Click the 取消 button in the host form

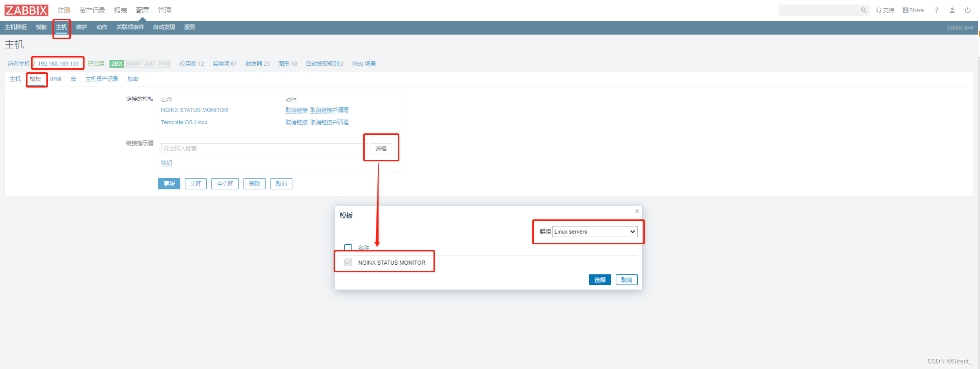(x=281, y=184)
